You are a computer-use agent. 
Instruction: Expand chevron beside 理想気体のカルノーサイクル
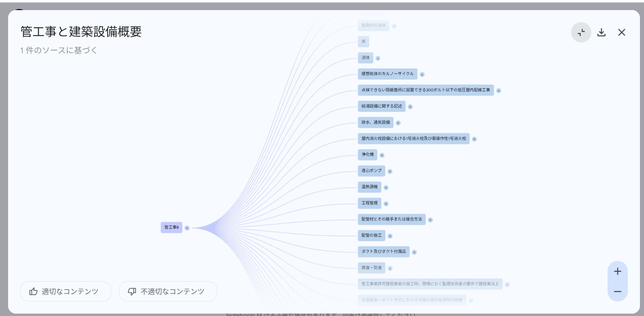coord(422,75)
